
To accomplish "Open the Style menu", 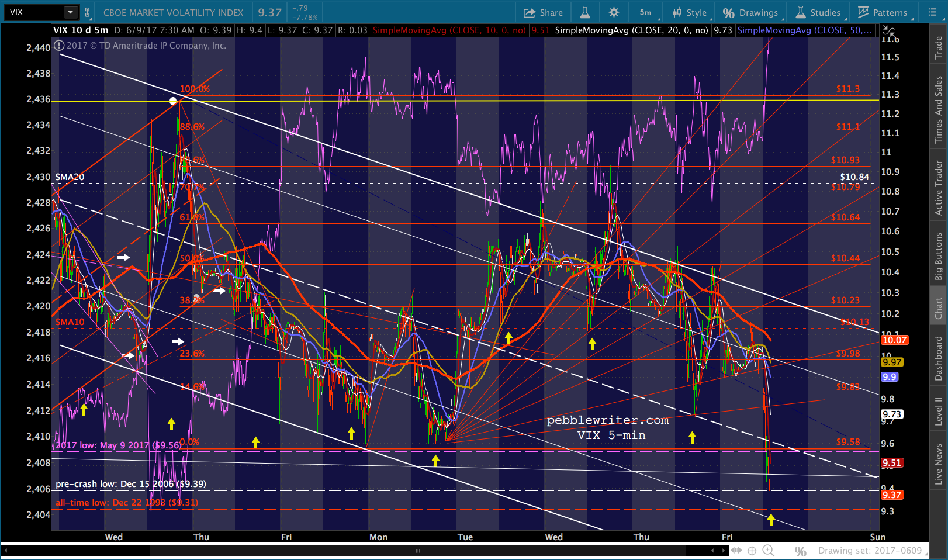I will 690,12.
